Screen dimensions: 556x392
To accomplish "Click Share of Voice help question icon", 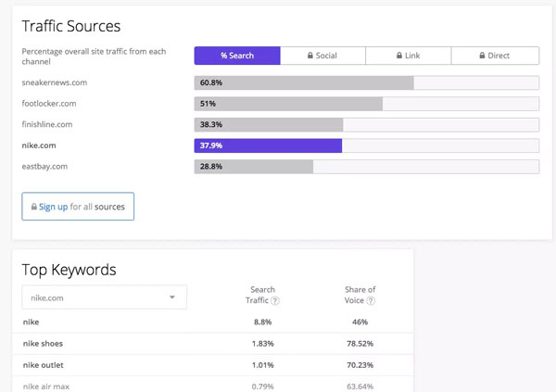I will [371, 301].
